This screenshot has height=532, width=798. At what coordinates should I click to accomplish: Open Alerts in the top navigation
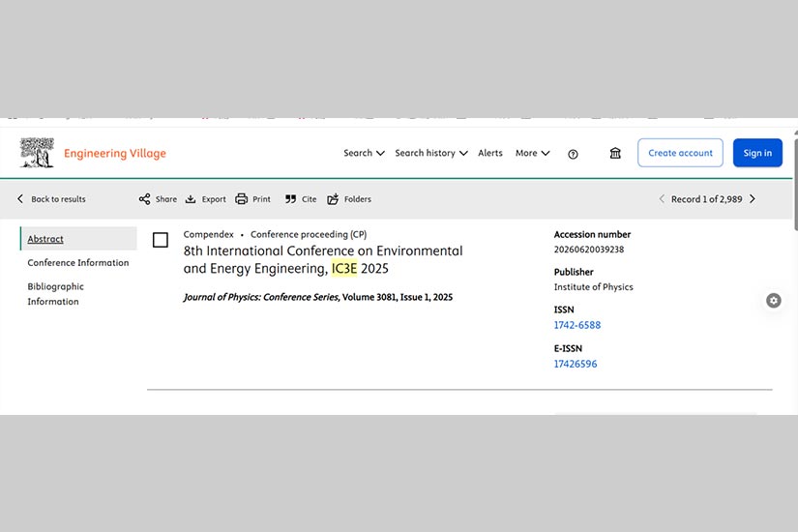[490, 153]
